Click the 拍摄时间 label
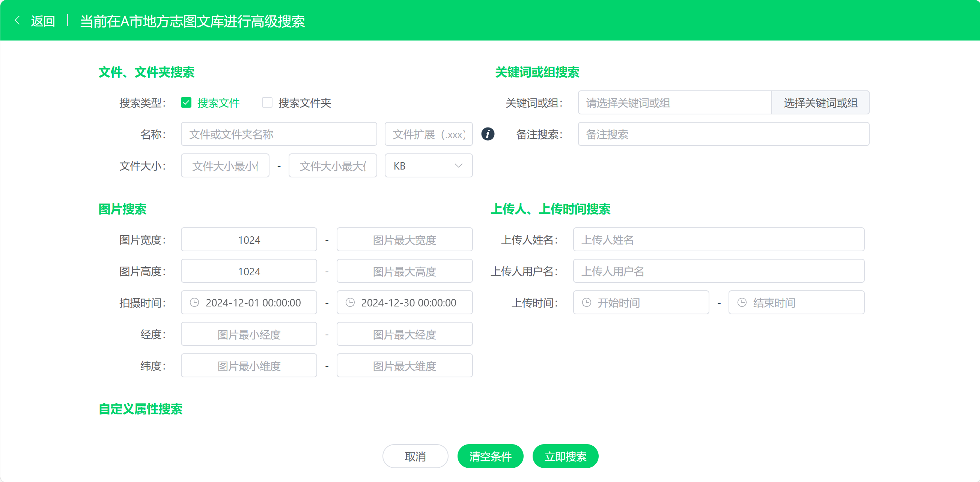Viewport: 980px width, 482px height. (143, 303)
